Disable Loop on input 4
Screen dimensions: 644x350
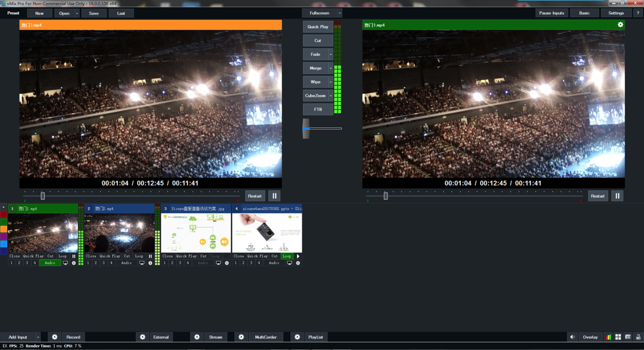click(287, 256)
